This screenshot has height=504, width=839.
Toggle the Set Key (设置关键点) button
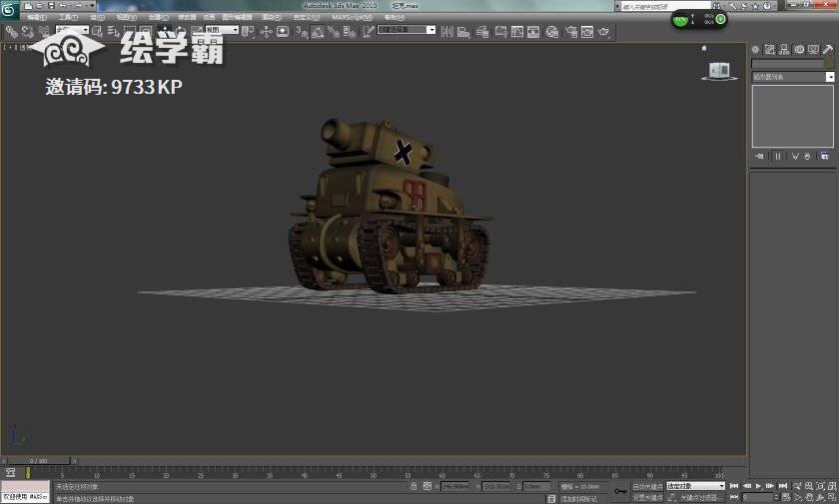click(x=647, y=498)
